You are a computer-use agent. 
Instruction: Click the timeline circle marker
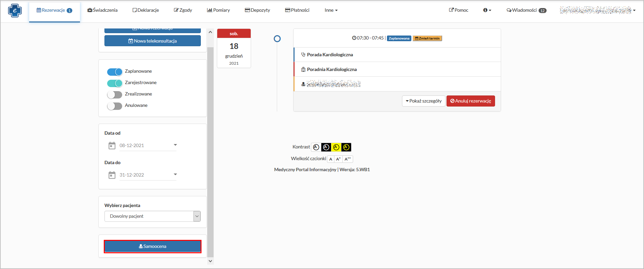[277, 39]
